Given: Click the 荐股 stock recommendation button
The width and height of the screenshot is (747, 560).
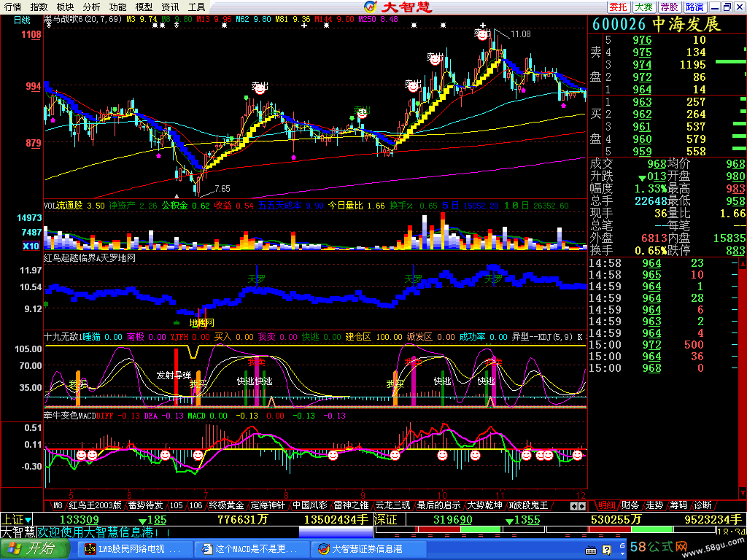Looking at the screenshot, I should pyautogui.click(x=670, y=7).
